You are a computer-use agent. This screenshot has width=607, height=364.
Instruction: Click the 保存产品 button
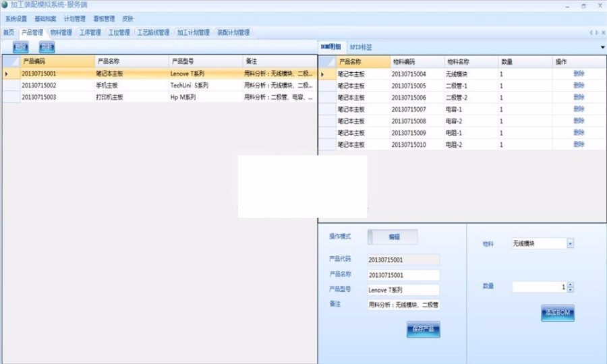tap(423, 330)
